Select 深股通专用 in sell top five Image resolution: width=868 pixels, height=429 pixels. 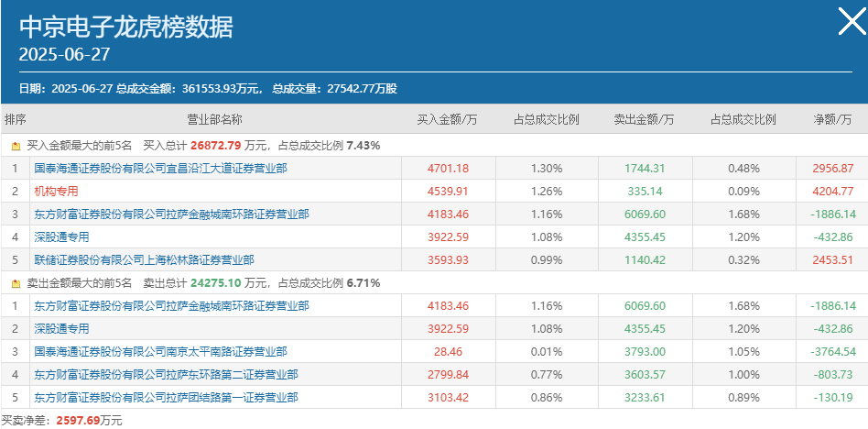coord(61,329)
